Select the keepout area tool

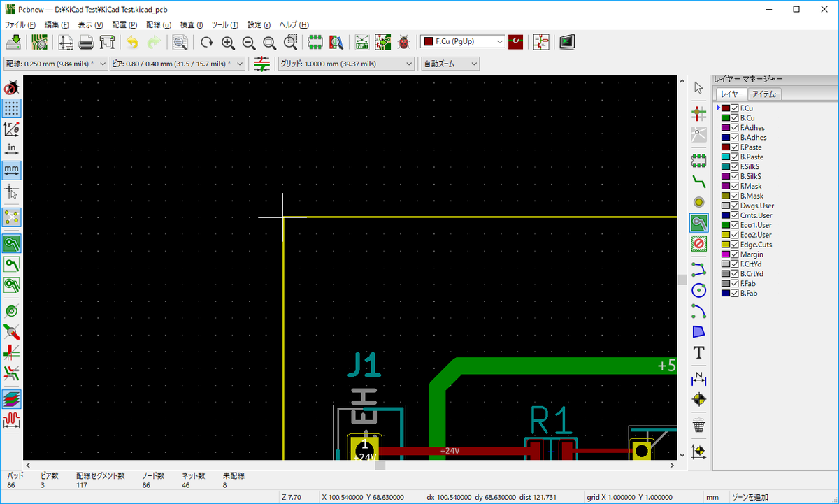point(698,243)
